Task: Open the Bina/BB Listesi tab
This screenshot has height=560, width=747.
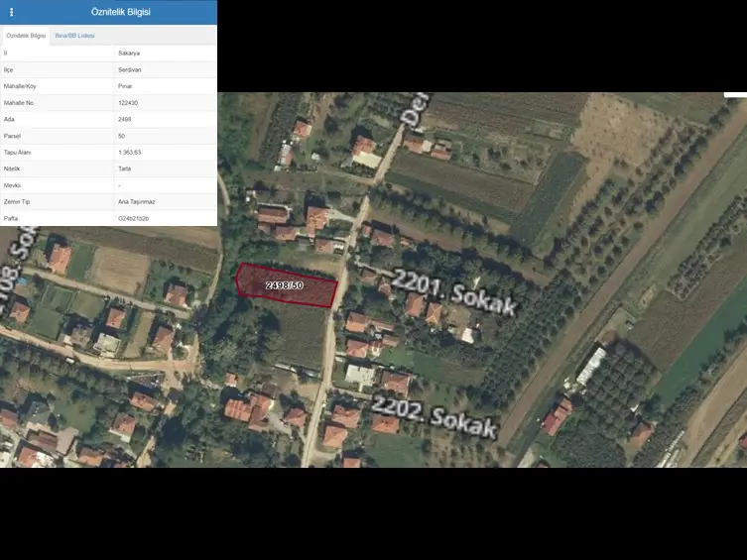Action: (74, 36)
